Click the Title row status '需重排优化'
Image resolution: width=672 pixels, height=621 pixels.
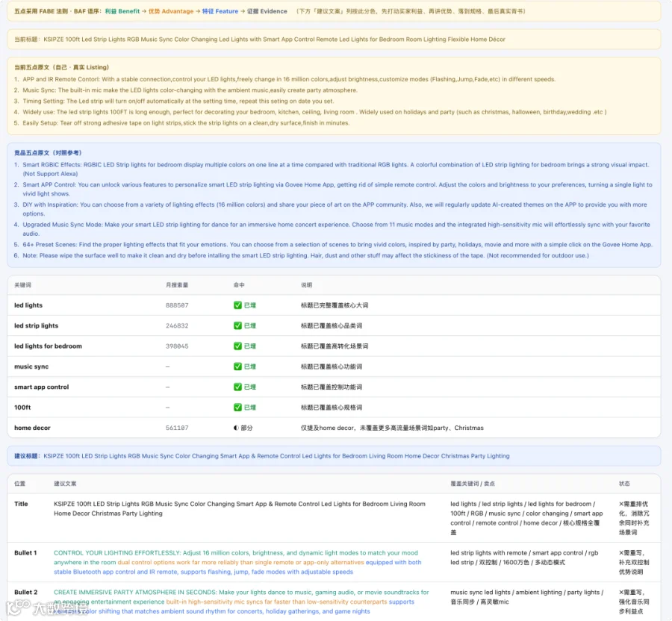(634, 518)
